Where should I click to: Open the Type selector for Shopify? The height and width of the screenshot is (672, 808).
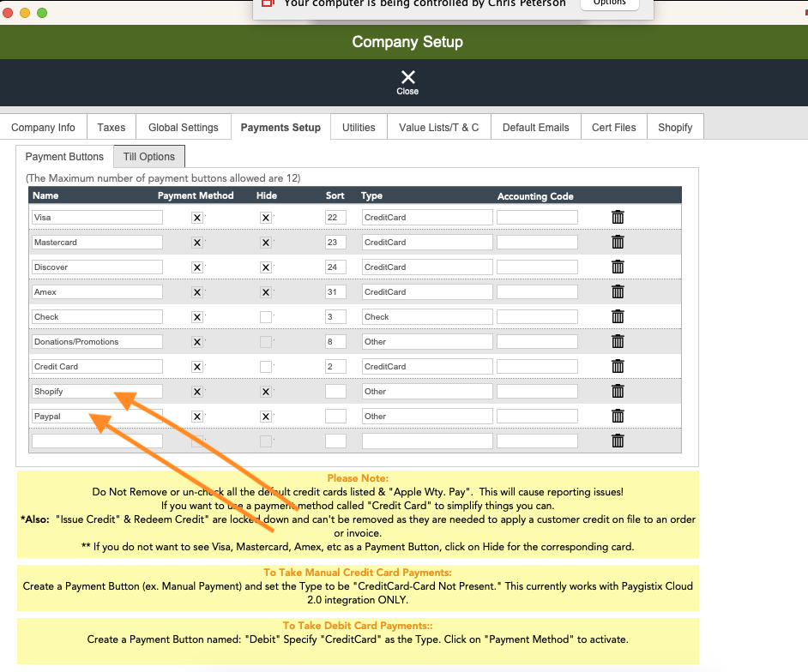click(426, 391)
